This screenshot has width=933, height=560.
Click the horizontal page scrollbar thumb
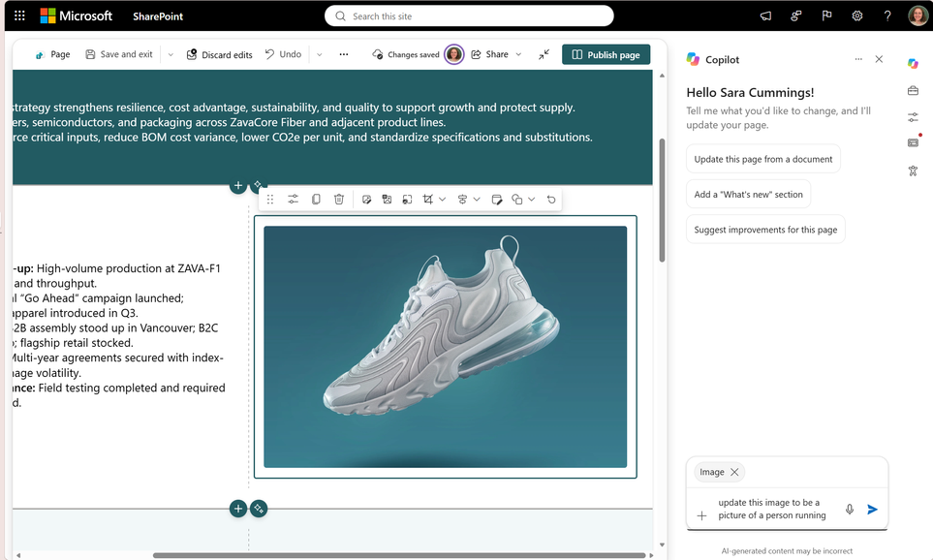[398, 555]
